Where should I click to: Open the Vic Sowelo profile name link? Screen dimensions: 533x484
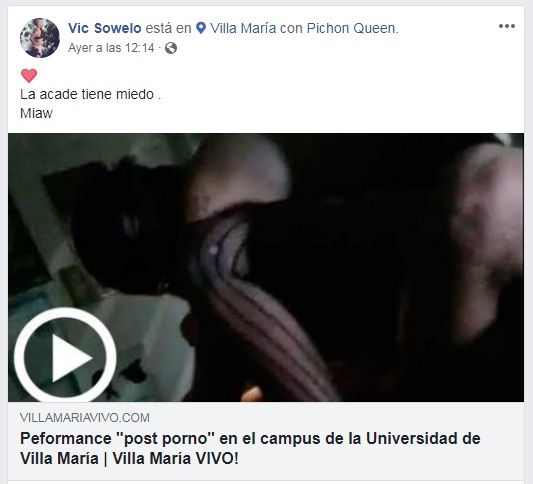tap(105, 28)
